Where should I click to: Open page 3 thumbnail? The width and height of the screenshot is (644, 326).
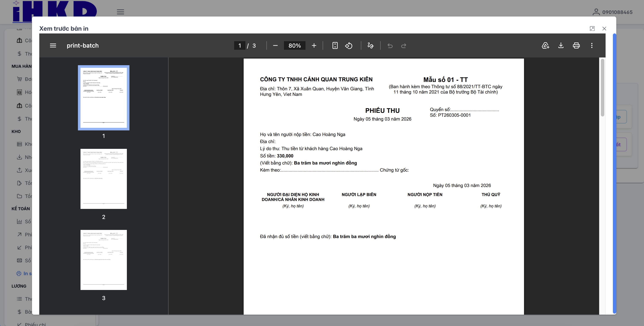(x=103, y=260)
